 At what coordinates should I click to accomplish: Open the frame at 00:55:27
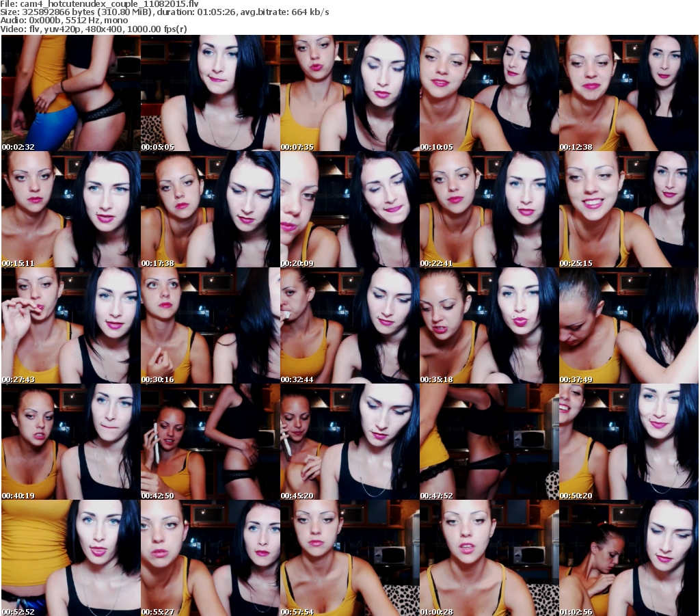[211, 558]
